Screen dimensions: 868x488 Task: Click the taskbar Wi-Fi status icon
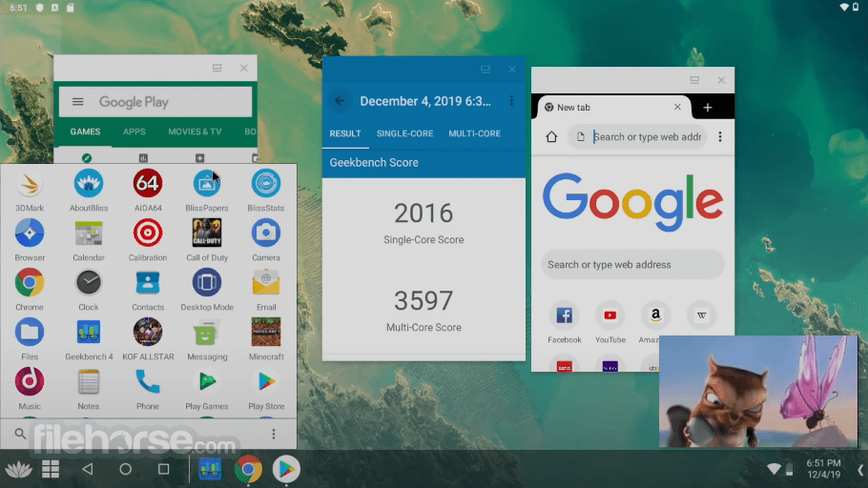[774, 470]
